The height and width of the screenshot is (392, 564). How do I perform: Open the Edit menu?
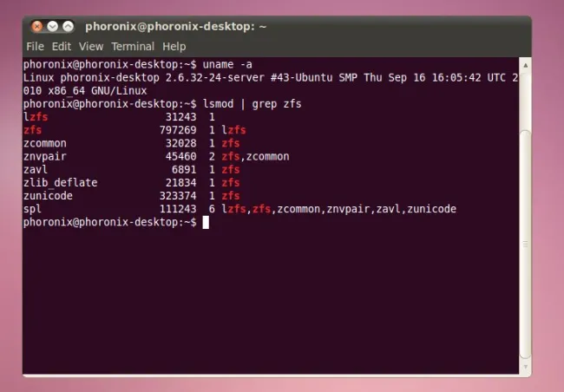[x=61, y=46]
